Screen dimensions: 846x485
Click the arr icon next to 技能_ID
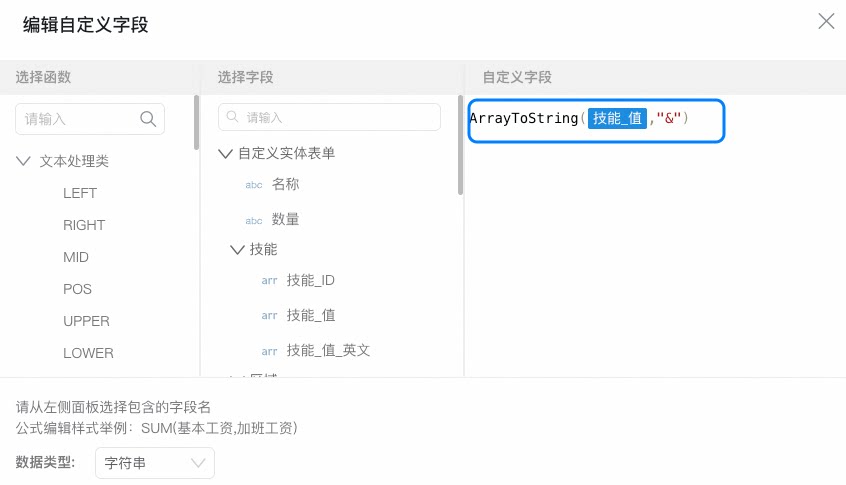tap(269, 281)
